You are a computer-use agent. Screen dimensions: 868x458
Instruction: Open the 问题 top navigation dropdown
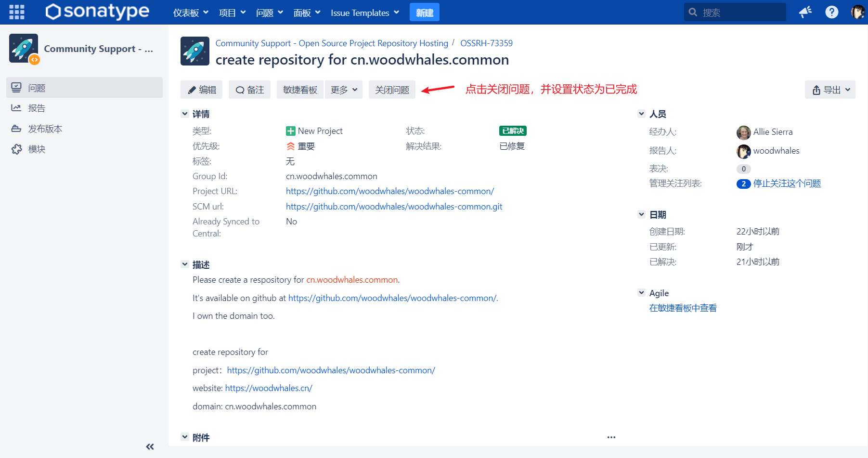pyautogui.click(x=270, y=13)
